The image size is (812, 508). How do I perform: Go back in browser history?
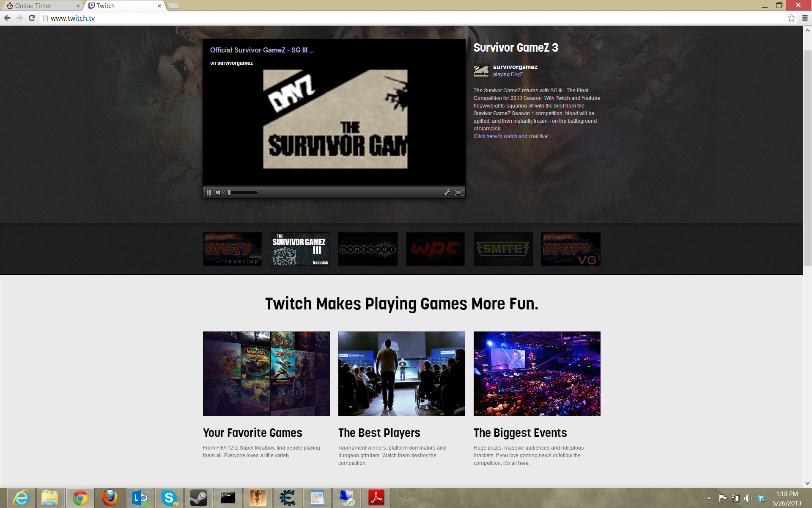click(7, 18)
